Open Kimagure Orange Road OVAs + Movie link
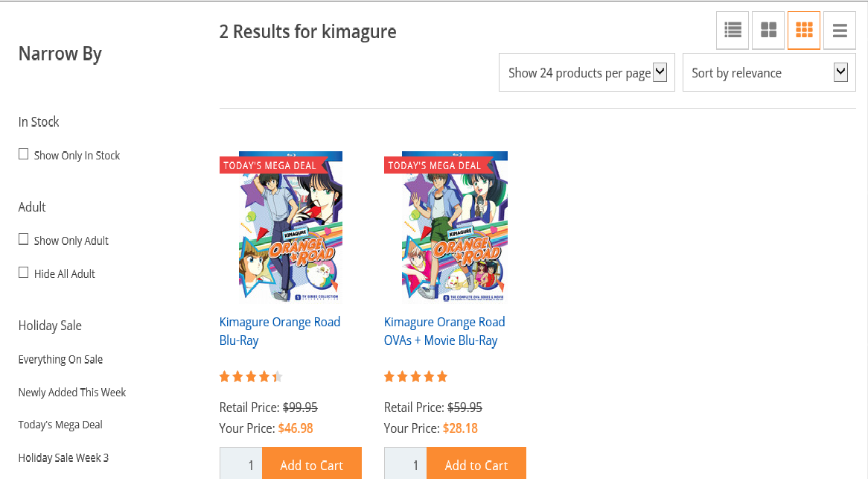868x479 pixels. (444, 331)
